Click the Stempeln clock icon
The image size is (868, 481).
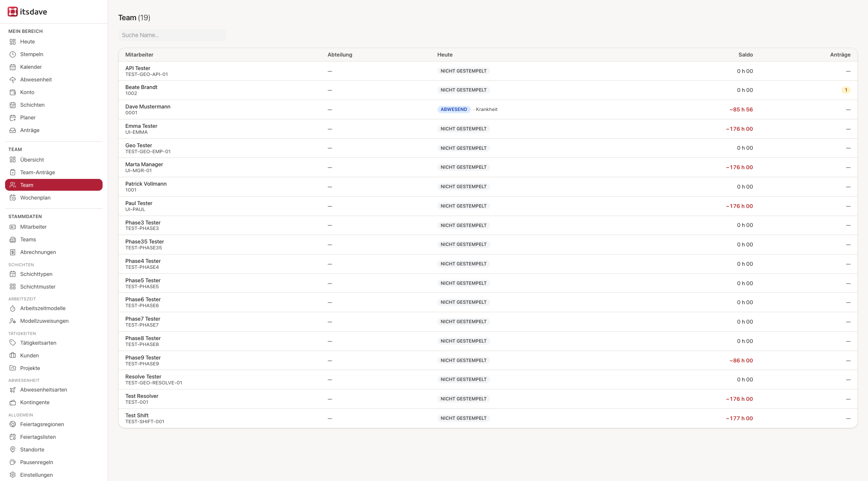pyautogui.click(x=13, y=54)
